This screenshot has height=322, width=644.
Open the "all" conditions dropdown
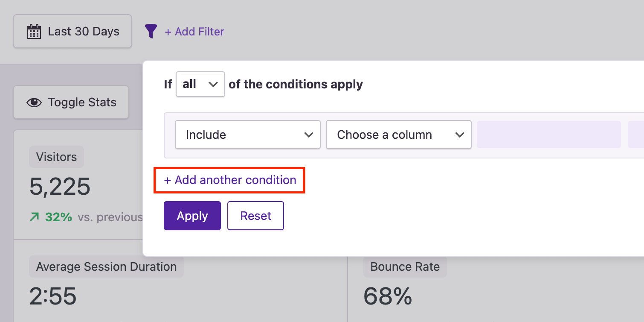click(200, 84)
